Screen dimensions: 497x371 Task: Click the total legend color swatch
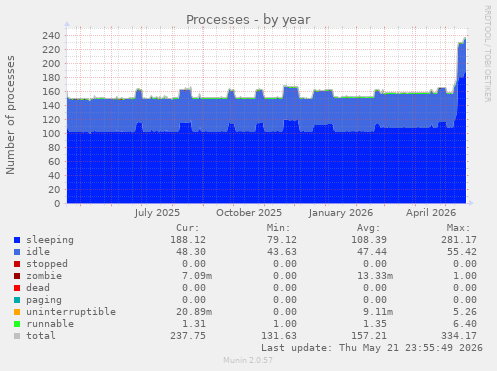tap(17, 336)
